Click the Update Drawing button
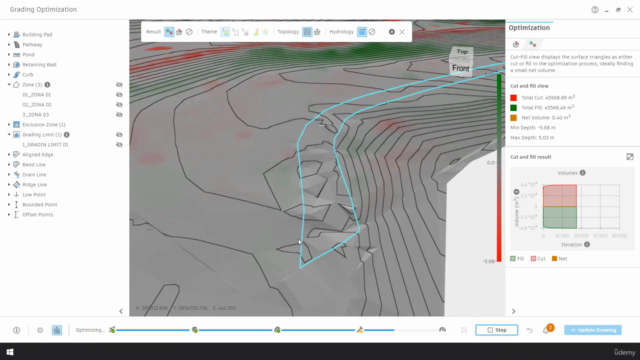The width and height of the screenshot is (640, 360). coord(593,330)
